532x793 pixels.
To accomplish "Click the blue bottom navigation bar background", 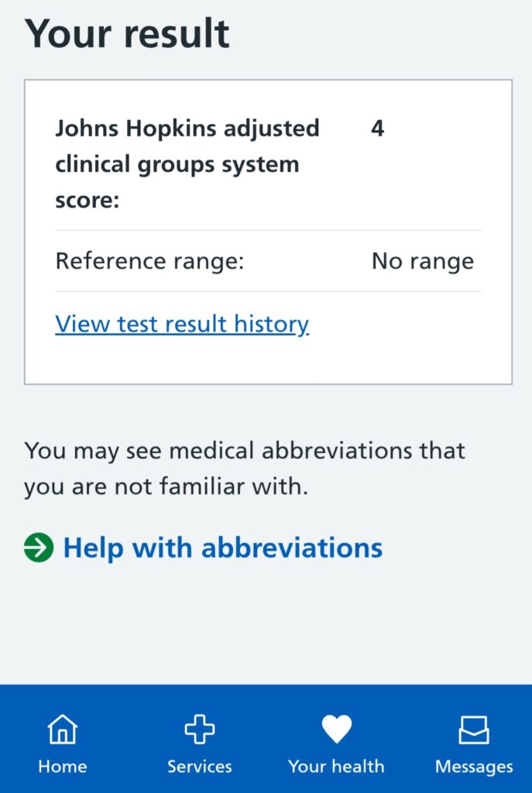I will click(267, 701).
